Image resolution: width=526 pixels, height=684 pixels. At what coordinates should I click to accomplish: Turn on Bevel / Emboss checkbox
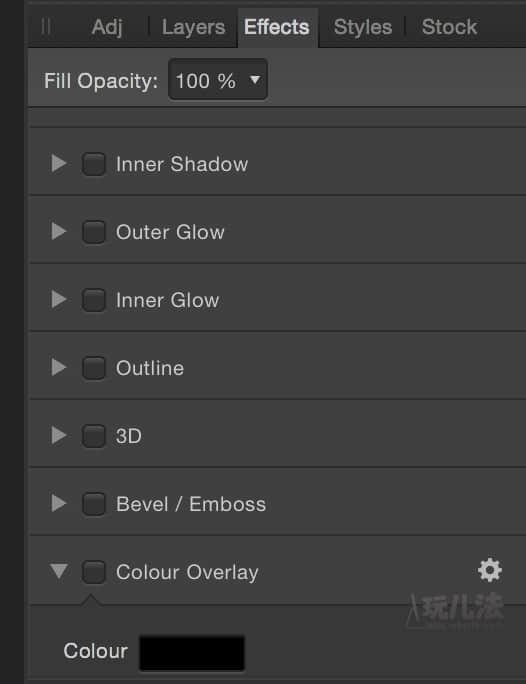coord(93,504)
